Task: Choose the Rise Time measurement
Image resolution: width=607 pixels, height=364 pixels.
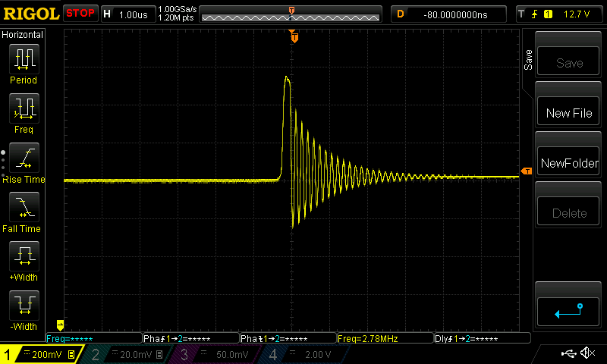Action: coord(24,159)
